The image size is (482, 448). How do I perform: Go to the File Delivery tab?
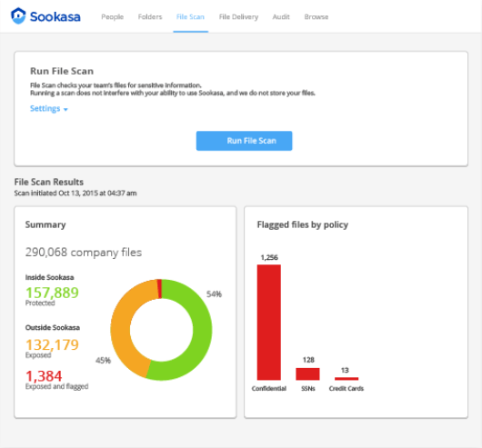click(238, 17)
